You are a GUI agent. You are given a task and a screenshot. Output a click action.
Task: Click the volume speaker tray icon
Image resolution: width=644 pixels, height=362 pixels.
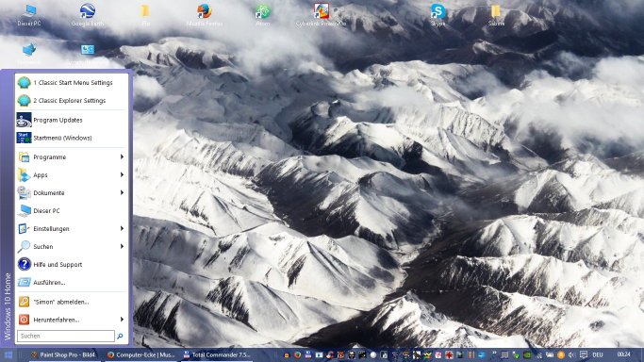pyautogui.click(x=570, y=354)
